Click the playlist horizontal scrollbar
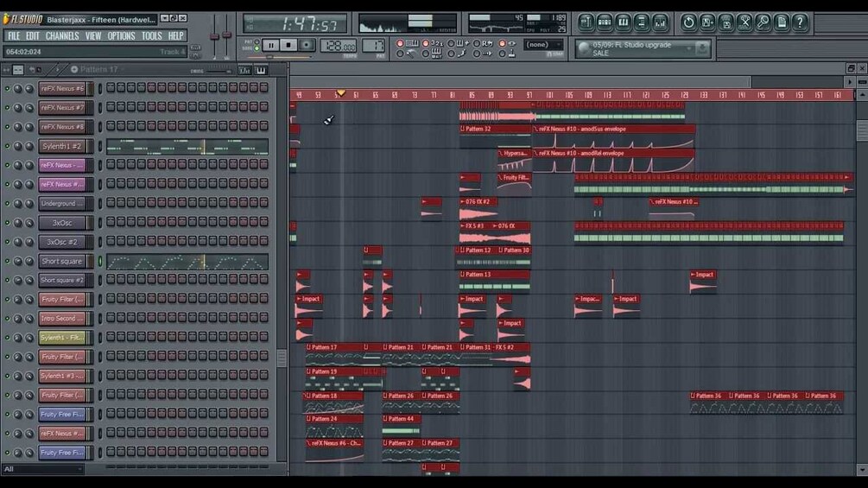This screenshot has width=868, height=488. click(x=520, y=82)
